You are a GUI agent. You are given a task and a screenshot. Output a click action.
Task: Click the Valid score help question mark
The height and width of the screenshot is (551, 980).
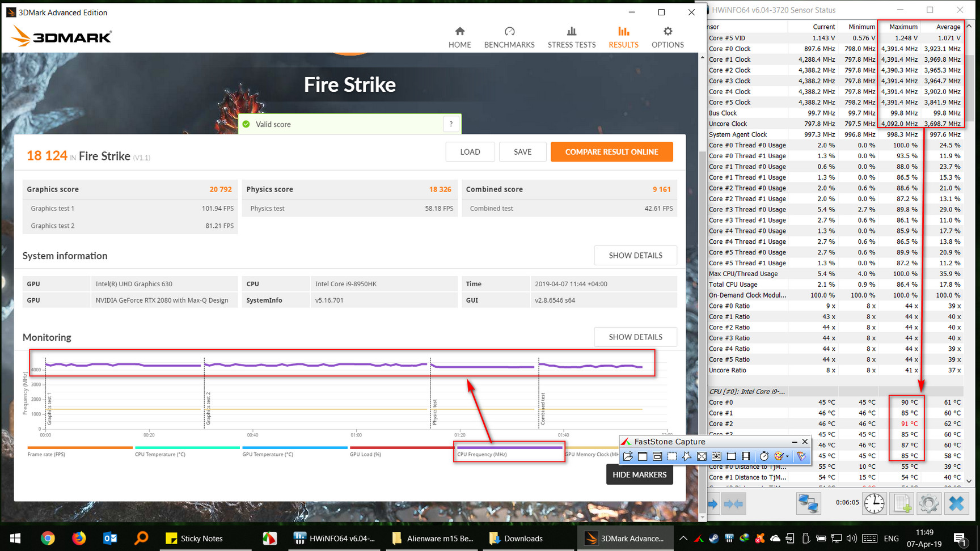451,124
